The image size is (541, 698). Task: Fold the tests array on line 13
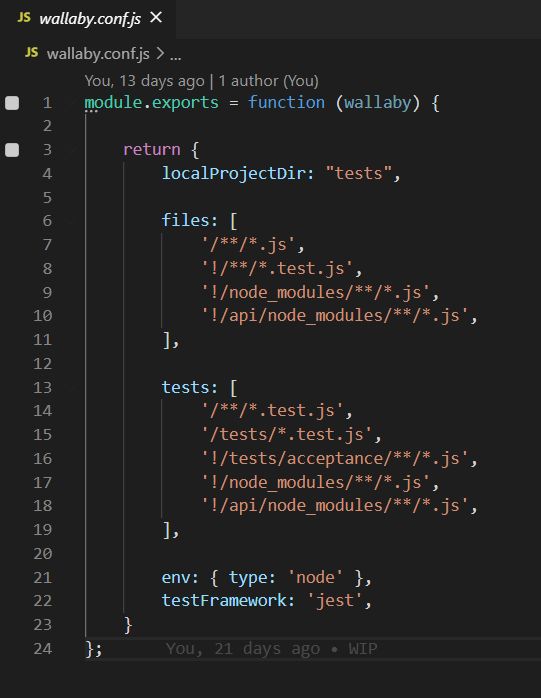click(71, 388)
